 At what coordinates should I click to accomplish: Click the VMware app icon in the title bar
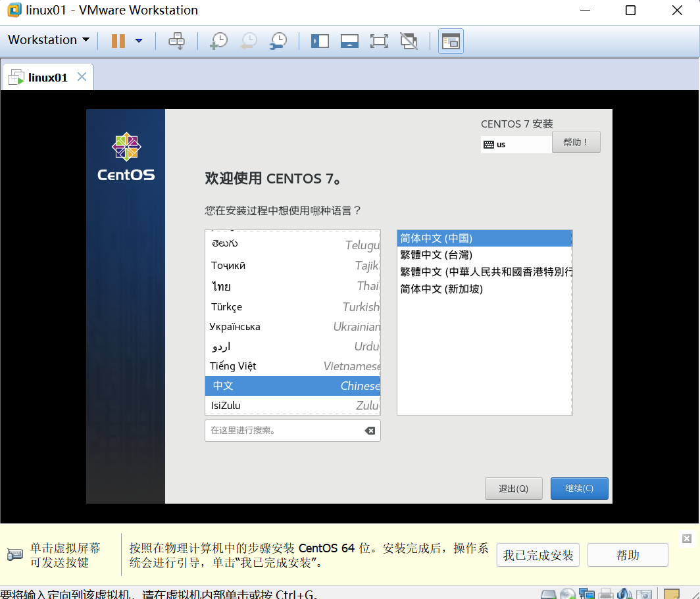pos(14,10)
